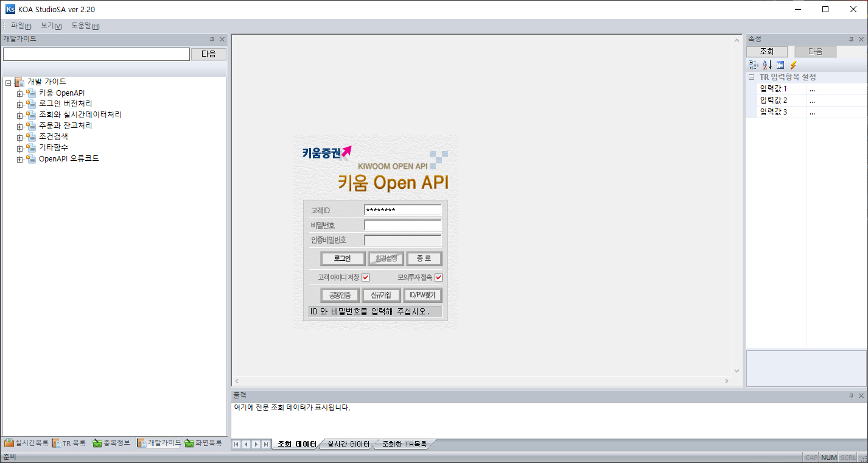Click 인증비밀번호 input field
868x463 pixels.
click(402, 240)
